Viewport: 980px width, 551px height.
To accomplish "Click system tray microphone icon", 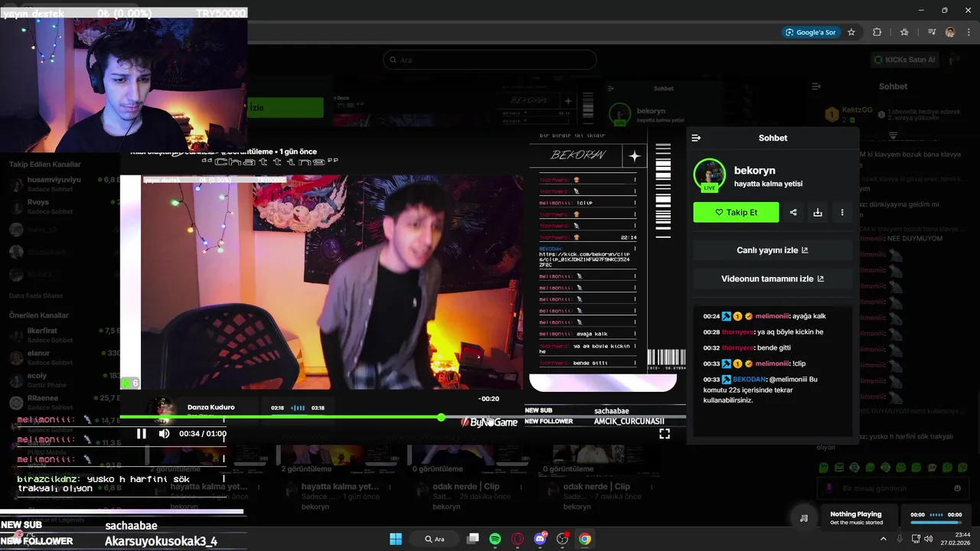I will click(x=900, y=539).
